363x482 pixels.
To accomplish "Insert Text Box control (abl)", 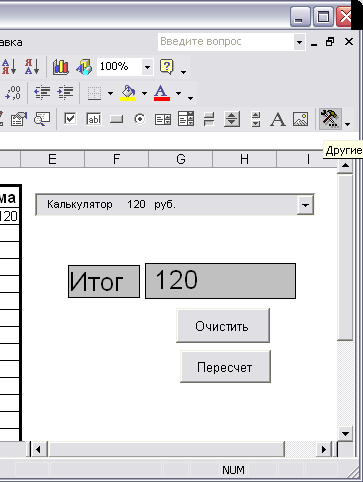I will [94, 119].
